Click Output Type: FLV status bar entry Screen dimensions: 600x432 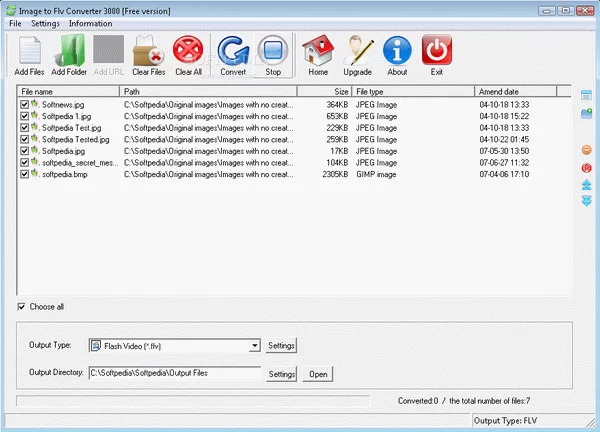coord(505,421)
